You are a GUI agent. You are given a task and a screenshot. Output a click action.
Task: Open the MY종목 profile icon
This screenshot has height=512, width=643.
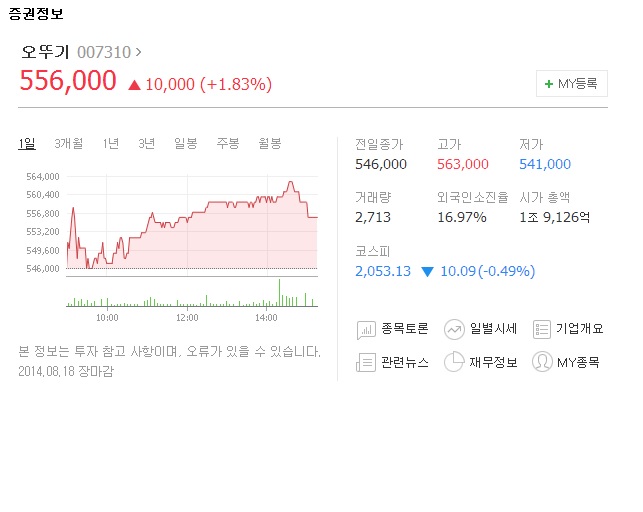[542, 362]
